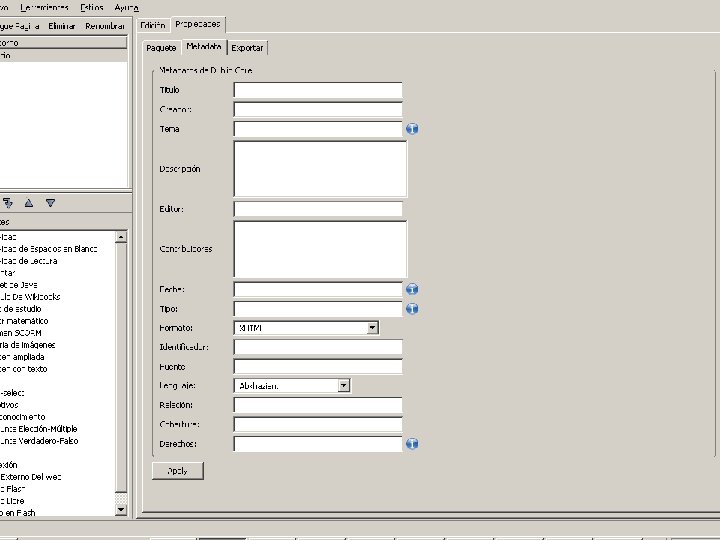Select 'Texto Libre' iDevice
Image resolution: width=720 pixels, height=540 pixels.
click(12, 501)
